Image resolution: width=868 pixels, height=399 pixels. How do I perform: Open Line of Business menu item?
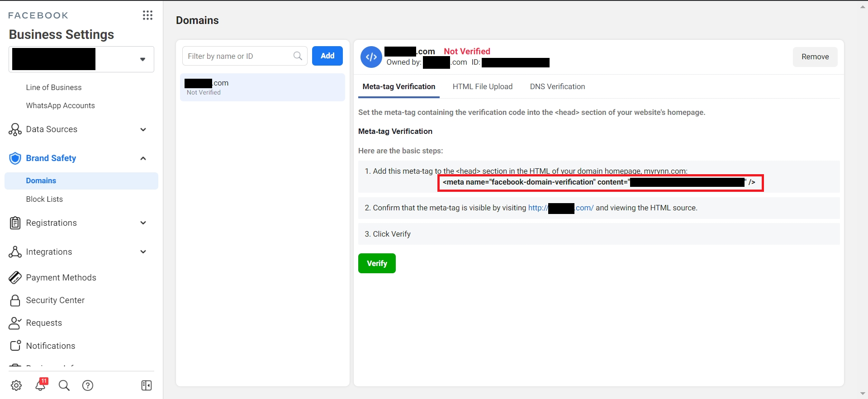[54, 87]
